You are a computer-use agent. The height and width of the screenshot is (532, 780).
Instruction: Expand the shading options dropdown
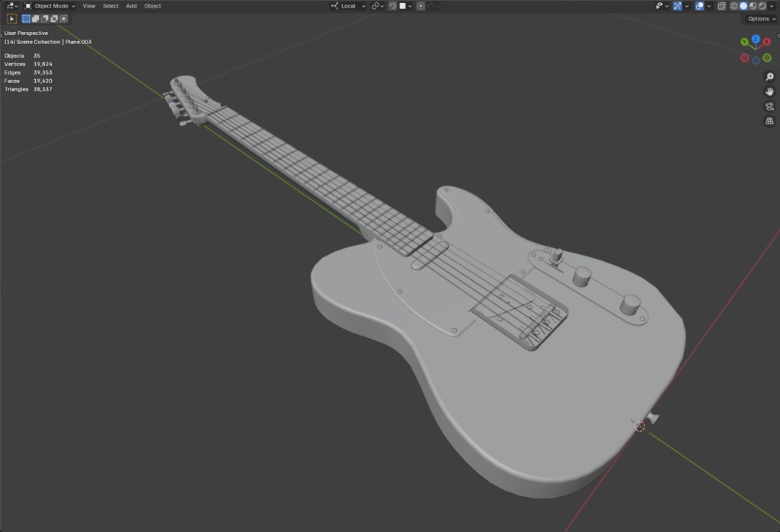pyautogui.click(x=772, y=6)
